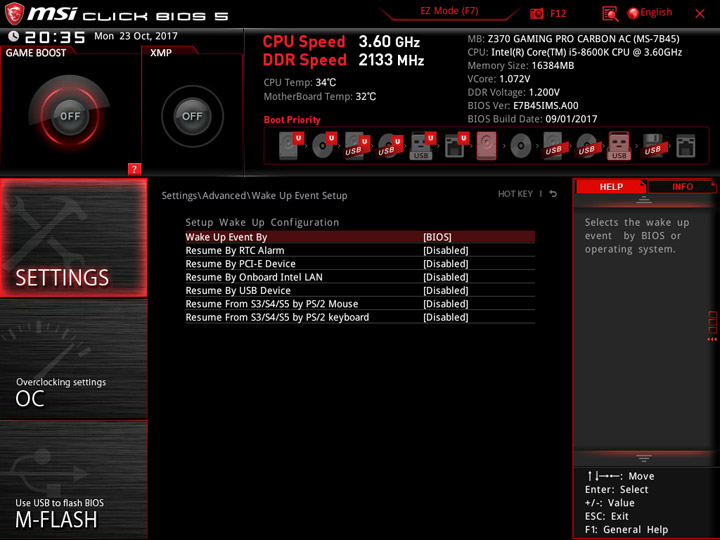The width and height of the screenshot is (720, 540).
Task: Open the OC overclocking settings tile
Action: pos(73,359)
